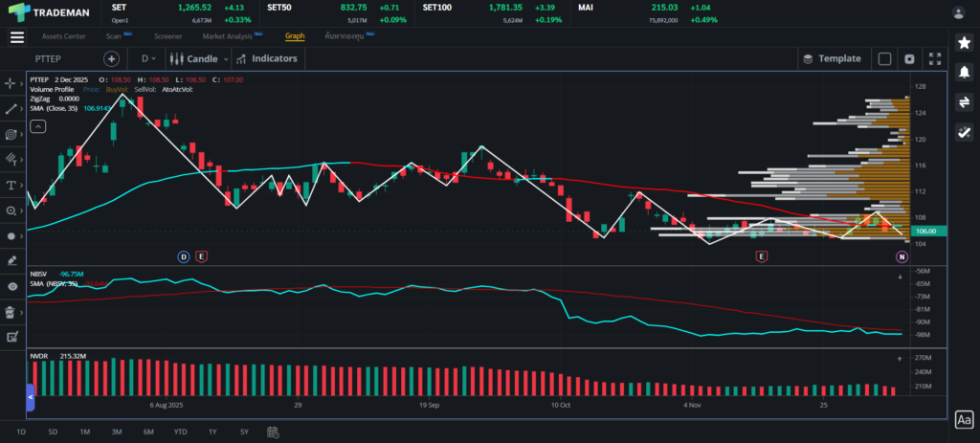
Task: Select the trend line drawing tool
Action: pos(12,109)
